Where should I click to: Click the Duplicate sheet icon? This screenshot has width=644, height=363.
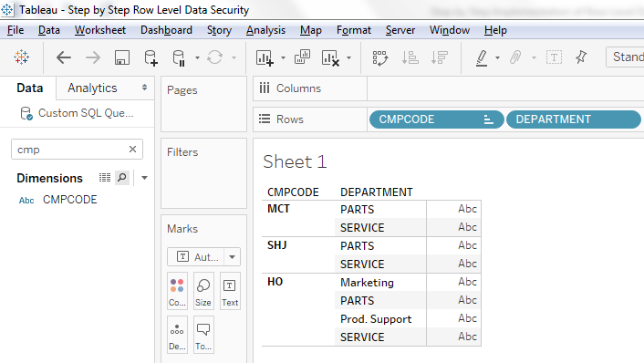pyautogui.click(x=302, y=57)
